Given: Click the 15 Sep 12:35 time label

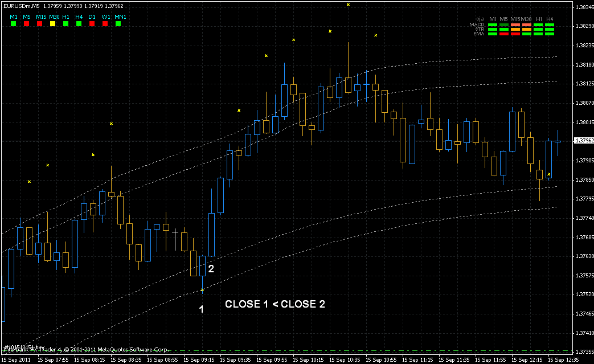Looking at the screenshot, I should tap(563, 360).
